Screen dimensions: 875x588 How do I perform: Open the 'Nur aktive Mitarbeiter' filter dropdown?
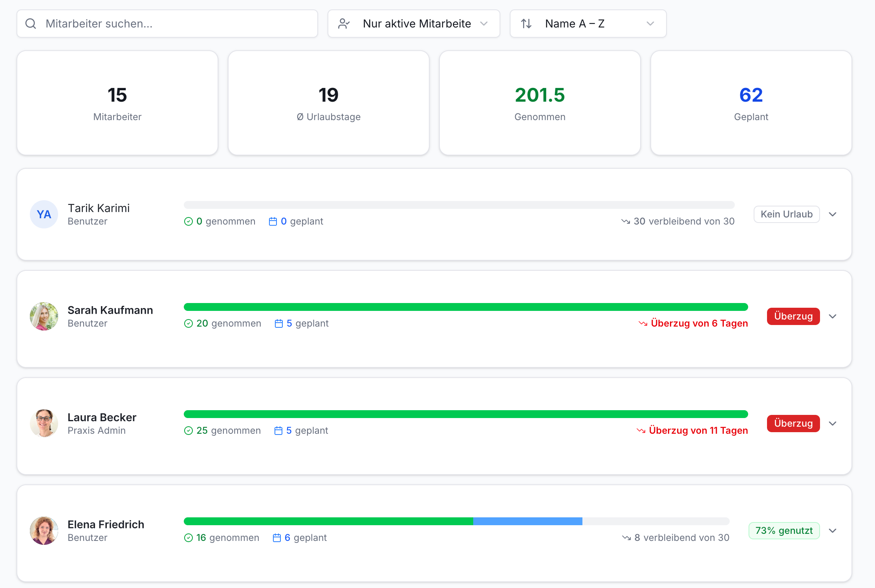(x=414, y=24)
